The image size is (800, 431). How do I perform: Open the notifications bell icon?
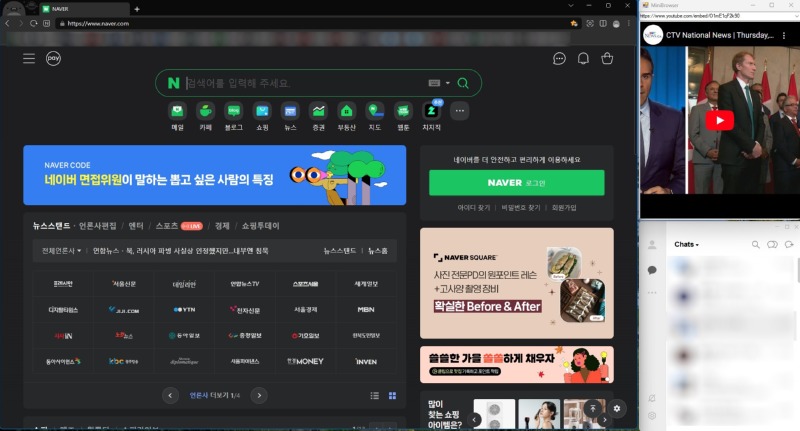point(583,58)
